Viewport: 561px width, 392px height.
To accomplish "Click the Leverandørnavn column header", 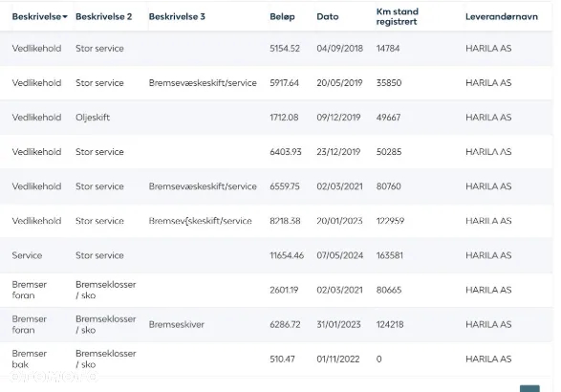I will pyautogui.click(x=502, y=16).
